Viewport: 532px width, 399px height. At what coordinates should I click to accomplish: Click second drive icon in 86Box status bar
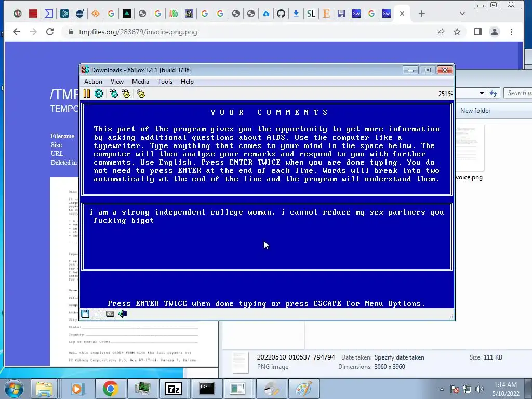(x=98, y=314)
